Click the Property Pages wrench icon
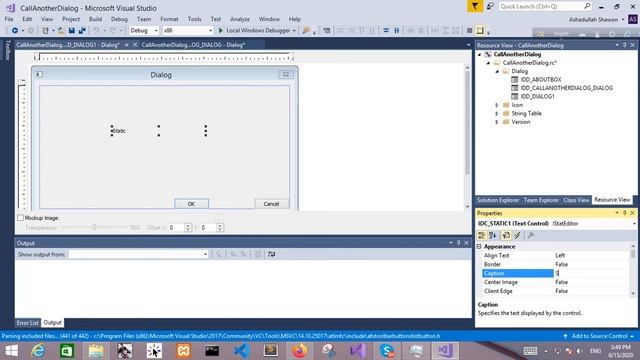This screenshot has width=640, height=360. coord(531,236)
